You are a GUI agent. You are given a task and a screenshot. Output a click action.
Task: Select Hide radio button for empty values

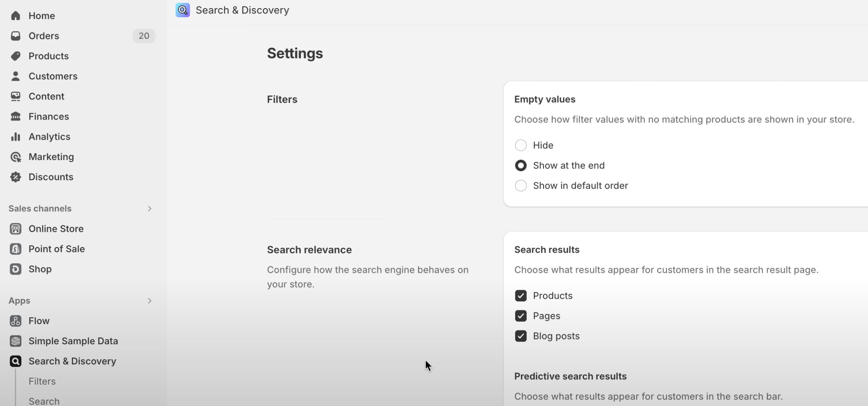521,145
